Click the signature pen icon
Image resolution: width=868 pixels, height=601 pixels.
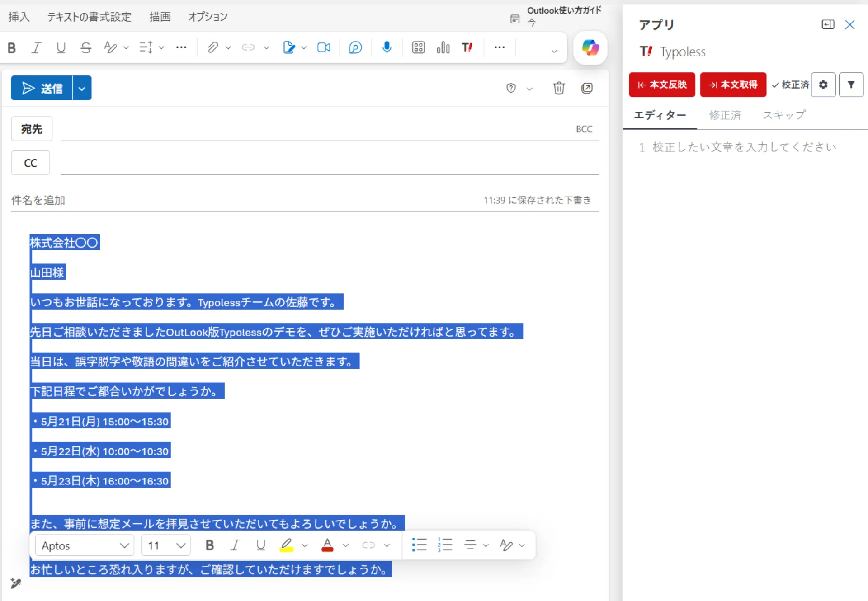point(289,47)
